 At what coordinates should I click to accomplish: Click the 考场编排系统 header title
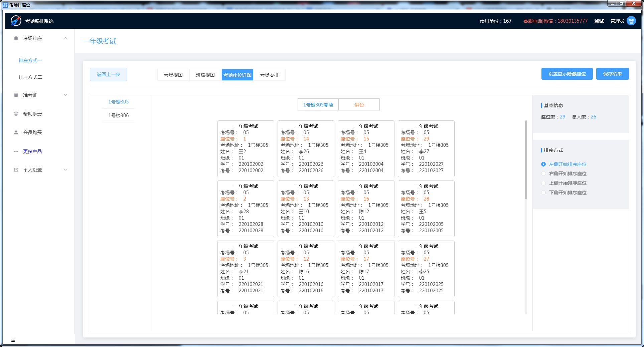[39, 21]
